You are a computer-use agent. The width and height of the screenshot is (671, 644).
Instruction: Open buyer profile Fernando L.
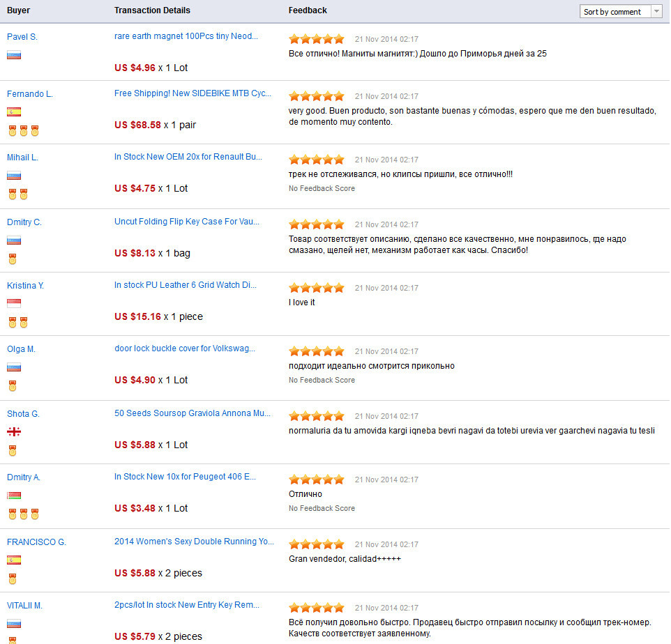[30, 94]
